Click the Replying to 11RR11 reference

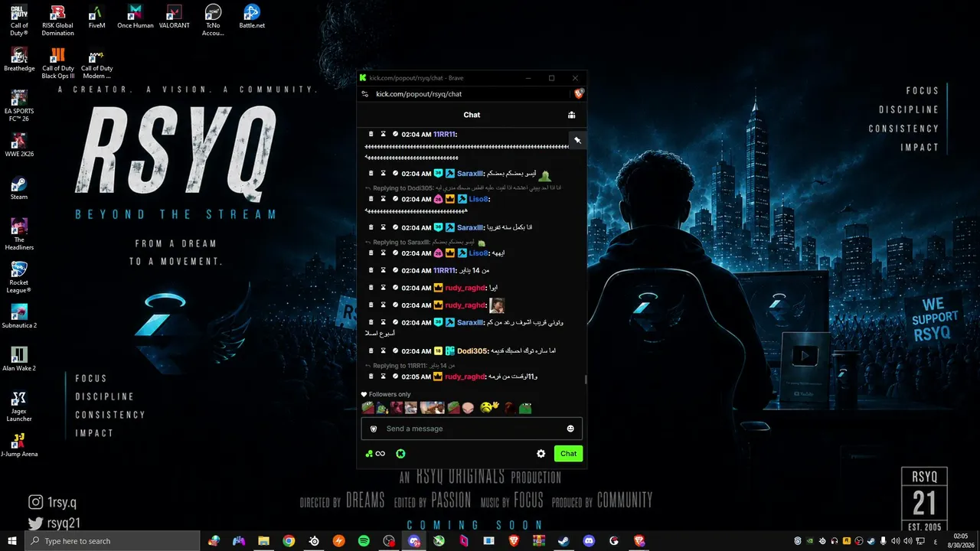(410, 366)
